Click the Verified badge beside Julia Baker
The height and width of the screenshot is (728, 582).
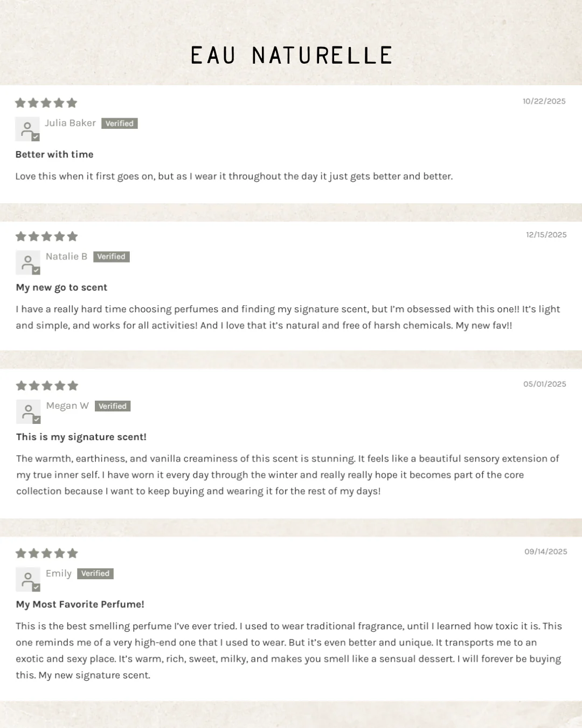point(119,123)
